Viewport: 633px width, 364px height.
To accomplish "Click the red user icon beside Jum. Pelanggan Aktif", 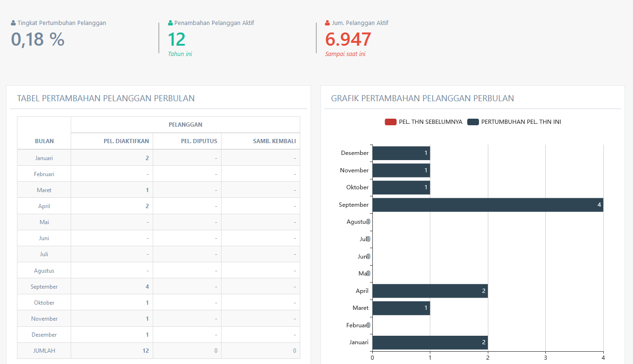I will point(328,23).
